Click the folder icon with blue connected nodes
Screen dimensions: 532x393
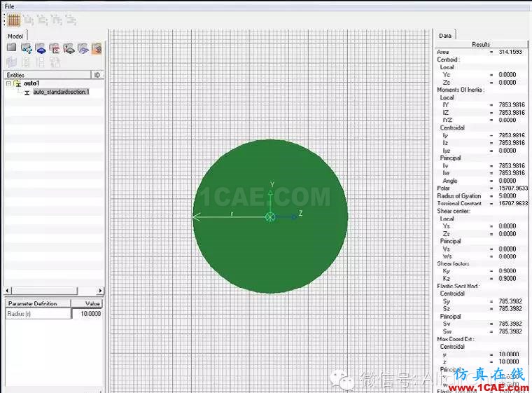pos(27,48)
